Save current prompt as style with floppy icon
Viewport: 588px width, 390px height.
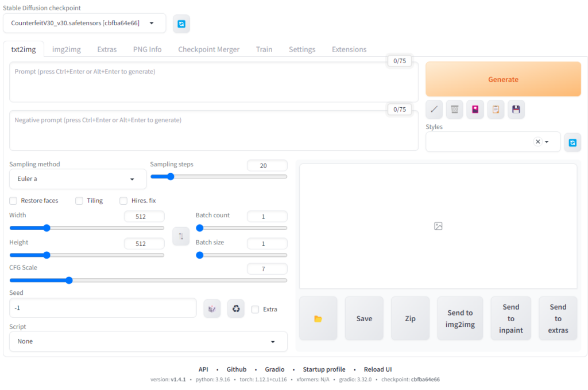(516, 109)
